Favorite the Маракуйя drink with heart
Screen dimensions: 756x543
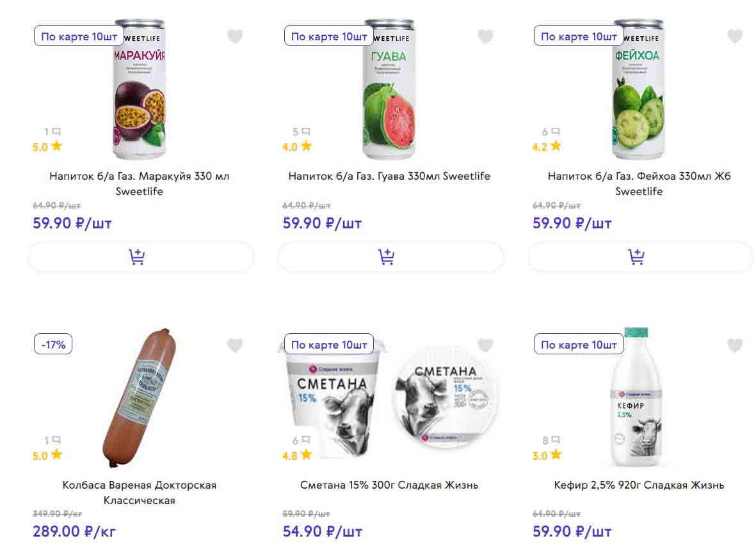(235, 36)
